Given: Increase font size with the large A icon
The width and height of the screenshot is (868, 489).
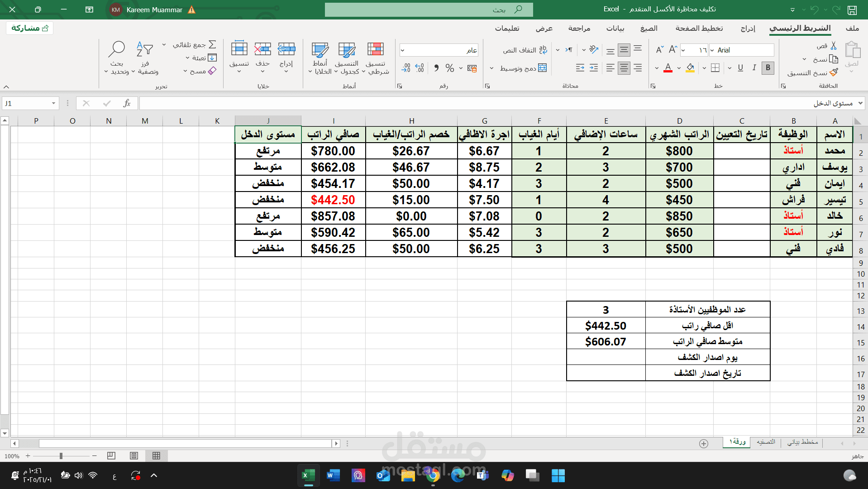Looking at the screenshot, I should 673,50.
